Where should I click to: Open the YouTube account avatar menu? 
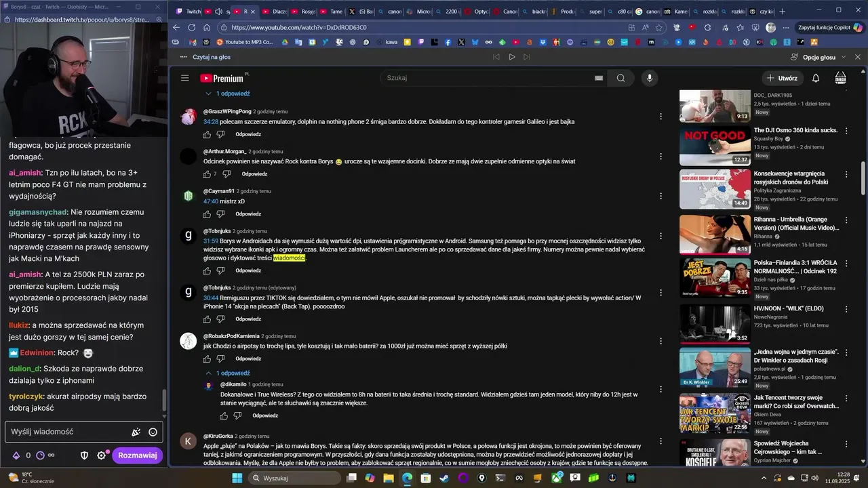pos(841,78)
